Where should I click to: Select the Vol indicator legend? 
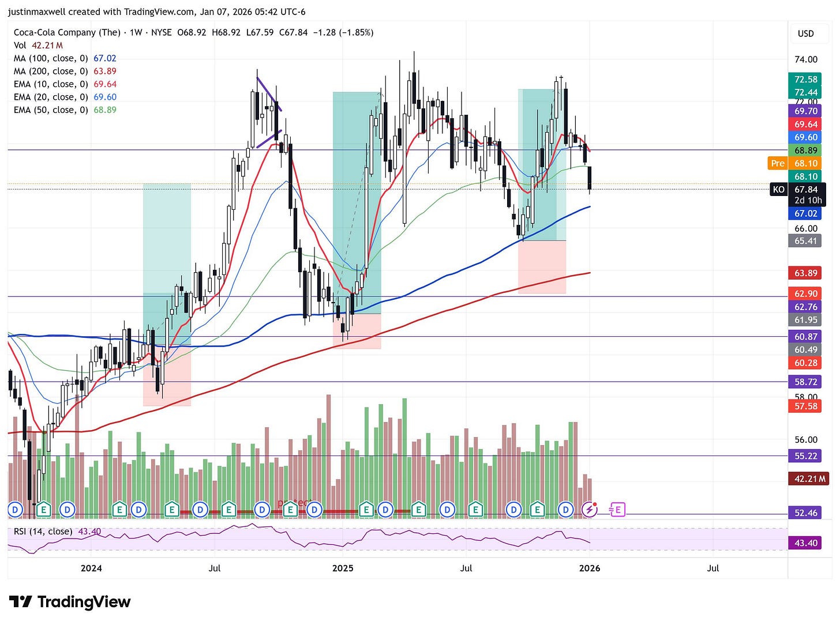39,45
